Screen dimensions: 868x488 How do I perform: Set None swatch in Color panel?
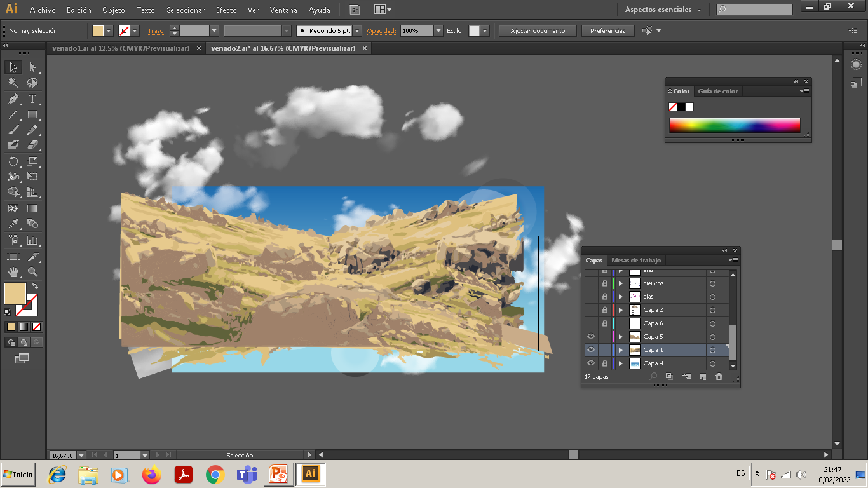click(673, 107)
